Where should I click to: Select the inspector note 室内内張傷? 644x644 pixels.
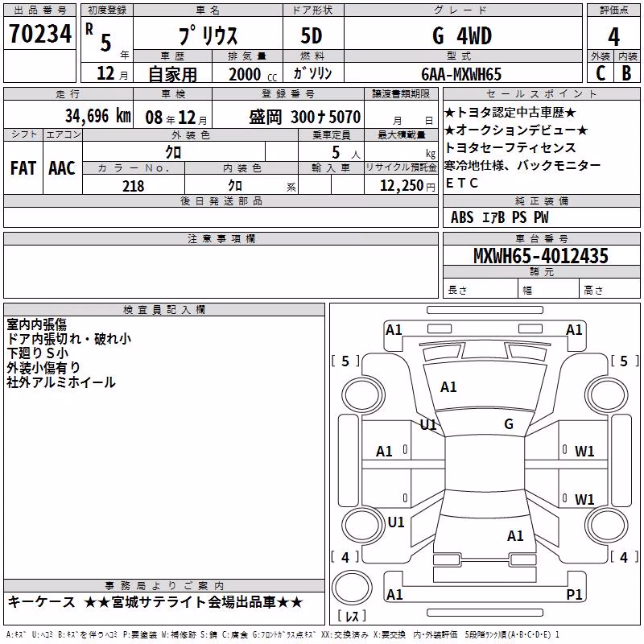pos(36,324)
